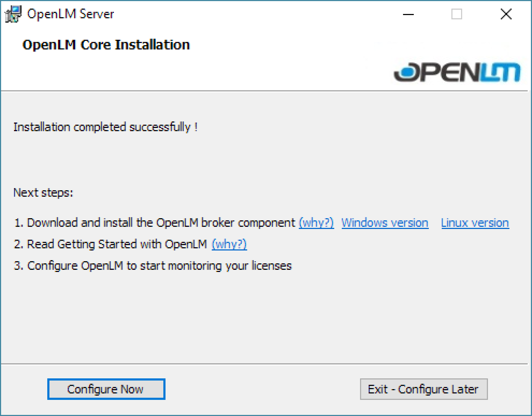The height and width of the screenshot is (416, 532).
Task: Click the greyed-out maximize box
Action: tap(456, 14)
